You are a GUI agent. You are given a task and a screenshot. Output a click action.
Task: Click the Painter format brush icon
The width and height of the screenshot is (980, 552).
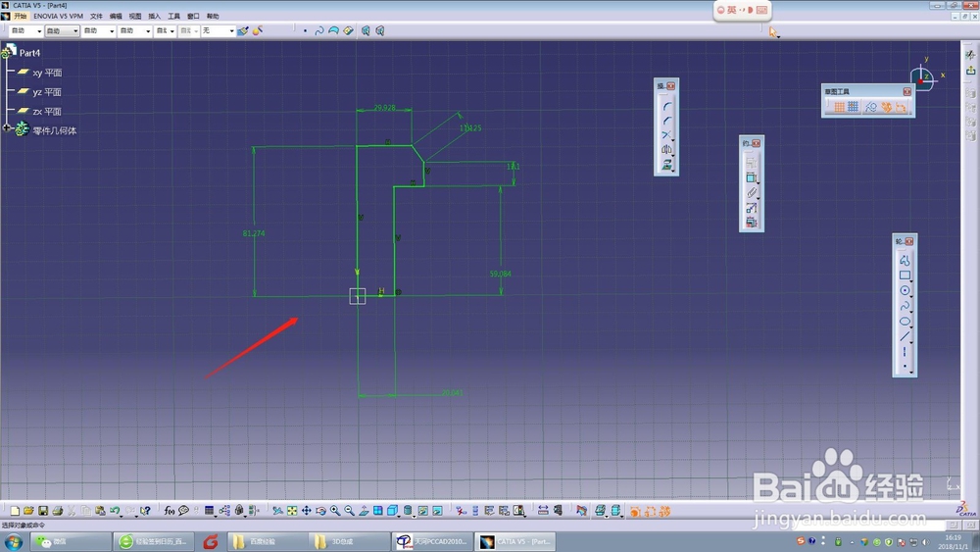(x=243, y=30)
